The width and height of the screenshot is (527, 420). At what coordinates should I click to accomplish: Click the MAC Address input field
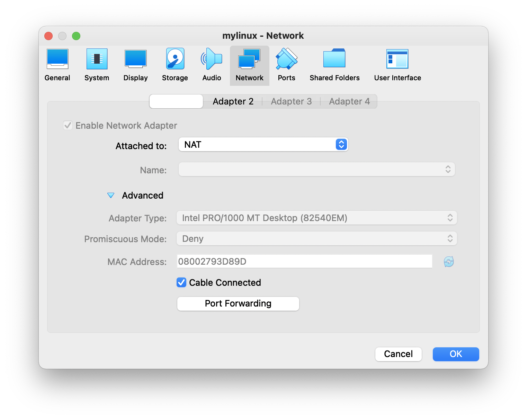click(305, 261)
